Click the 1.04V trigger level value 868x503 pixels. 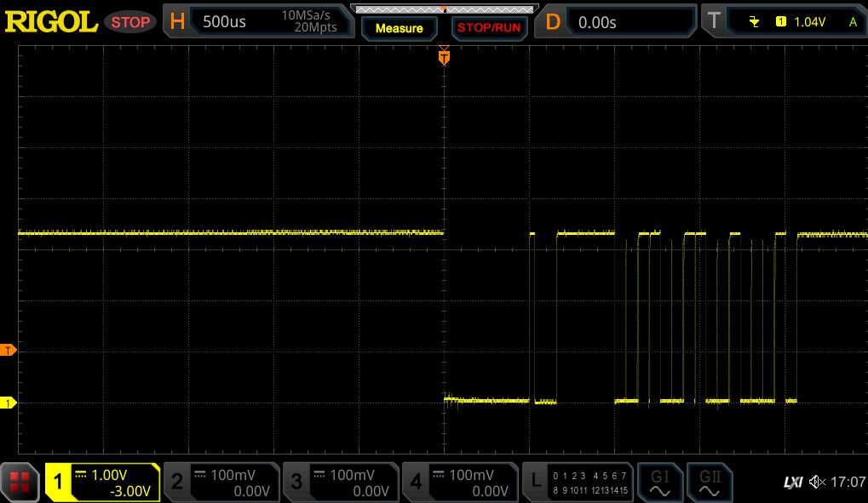pyautogui.click(x=809, y=22)
